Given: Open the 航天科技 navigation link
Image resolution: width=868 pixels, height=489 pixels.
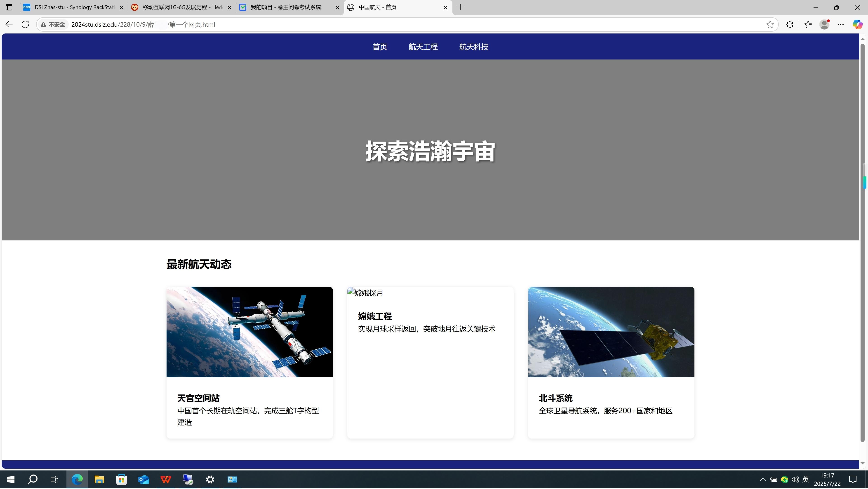Looking at the screenshot, I should tap(474, 47).
